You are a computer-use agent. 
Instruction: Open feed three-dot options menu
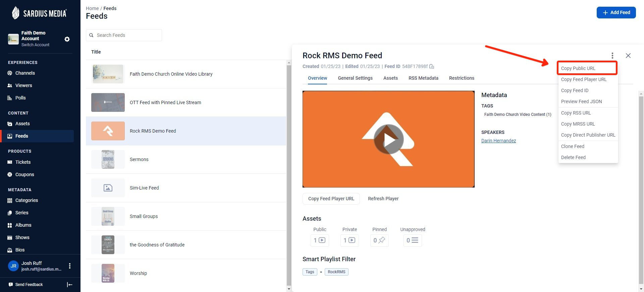coord(612,56)
